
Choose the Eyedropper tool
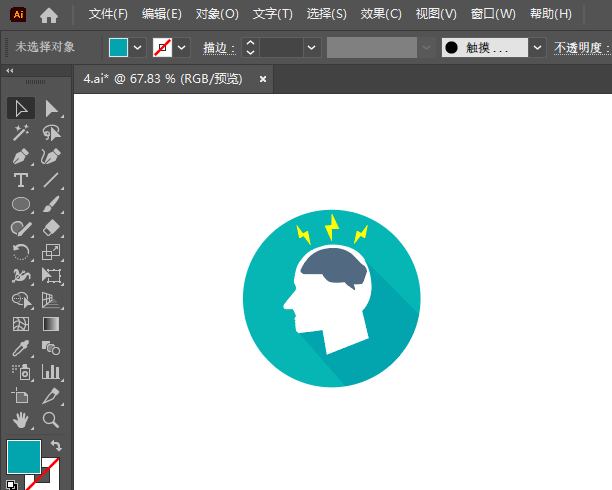point(21,348)
